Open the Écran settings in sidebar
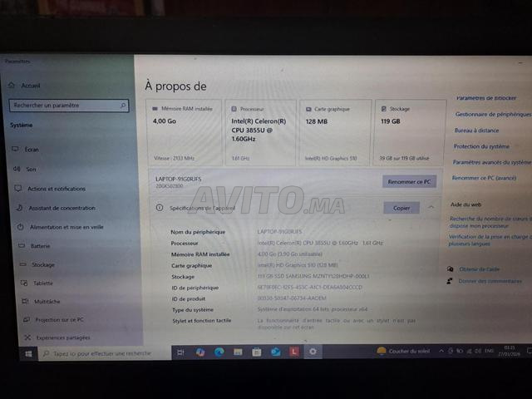The image size is (532, 399). coord(32,149)
